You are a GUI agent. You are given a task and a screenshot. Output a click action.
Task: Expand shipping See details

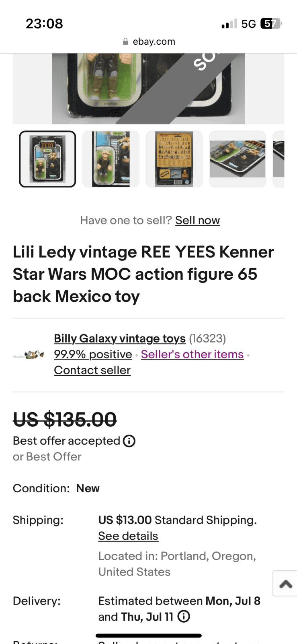point(128,536)
